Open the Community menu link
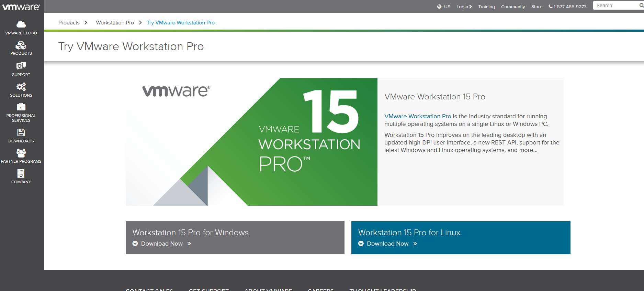Image resolution: width=644 pixels, height=291 pixels. (513, 7)
